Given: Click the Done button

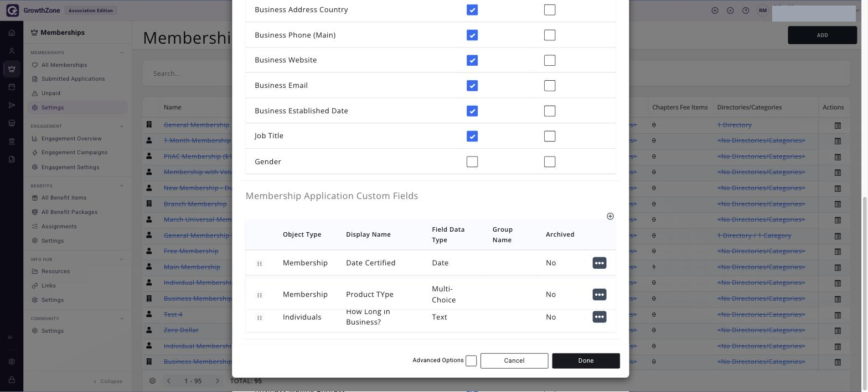Looking at the screenshot, I should tap(586, 361).
